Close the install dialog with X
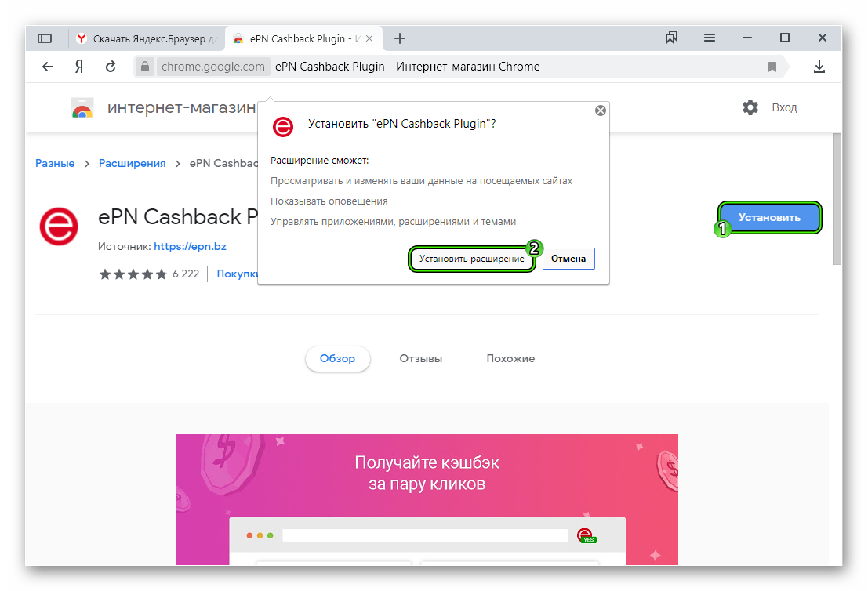Image resolution: width=868 pixels, height=591 pixels. click(x=600, y=111)
